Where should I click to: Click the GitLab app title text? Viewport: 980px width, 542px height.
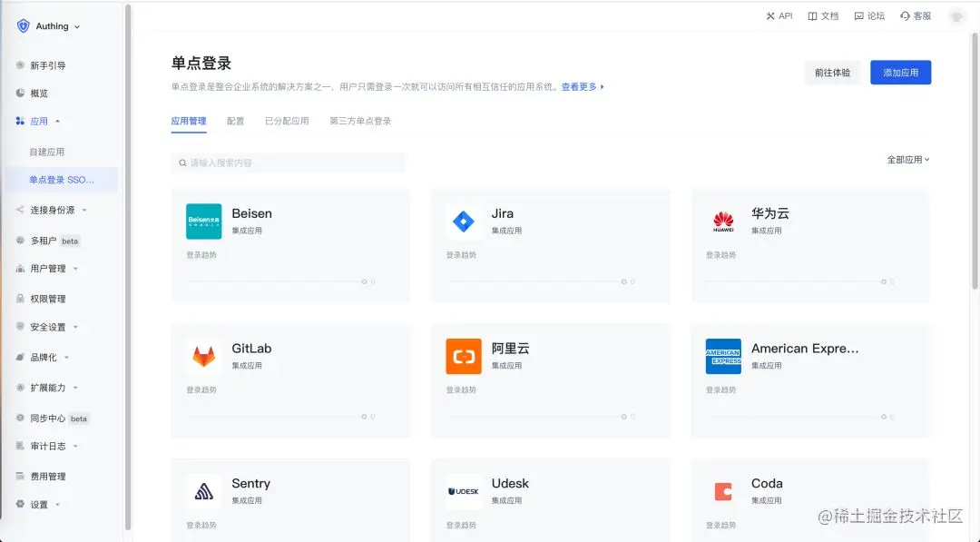pos(252,349)
